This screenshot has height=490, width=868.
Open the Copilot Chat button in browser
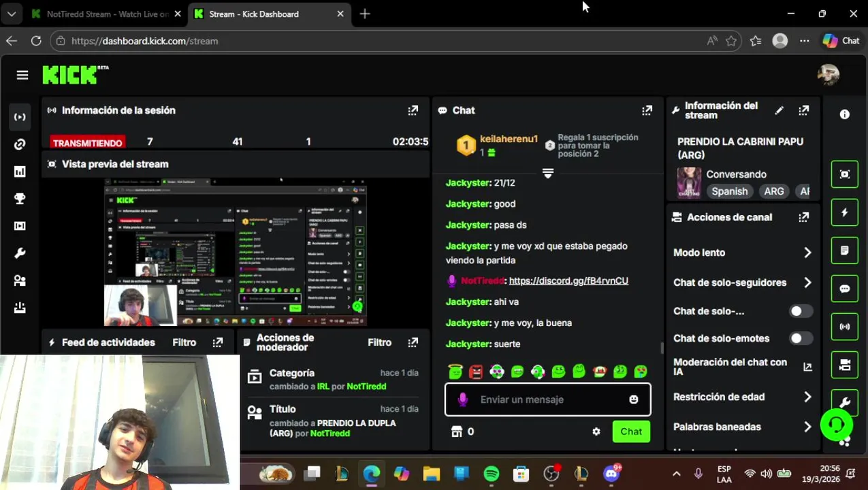[x=841, y=41]
